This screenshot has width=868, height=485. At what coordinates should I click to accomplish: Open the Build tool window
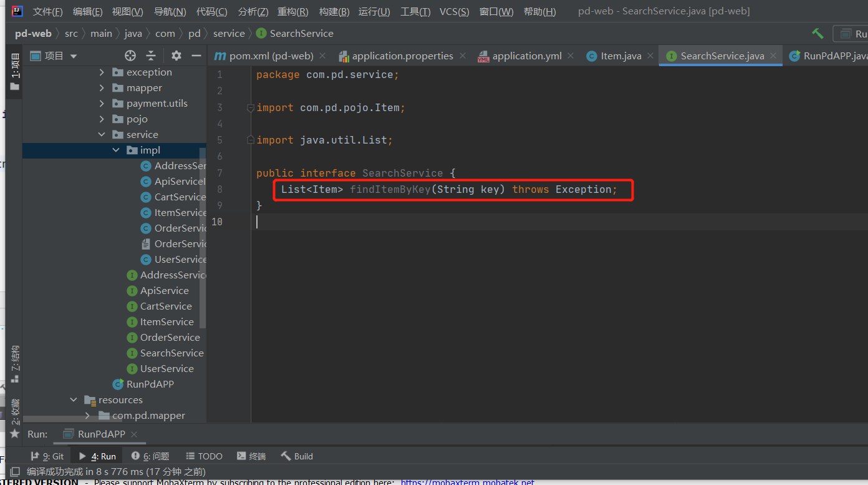pyautogui.click(x=297, y=456)
